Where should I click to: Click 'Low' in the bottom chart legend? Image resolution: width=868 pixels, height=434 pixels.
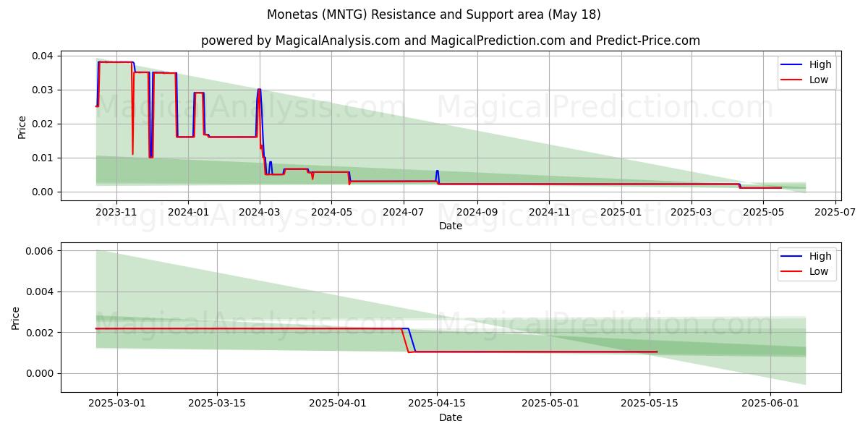click(x=819, y=271)
